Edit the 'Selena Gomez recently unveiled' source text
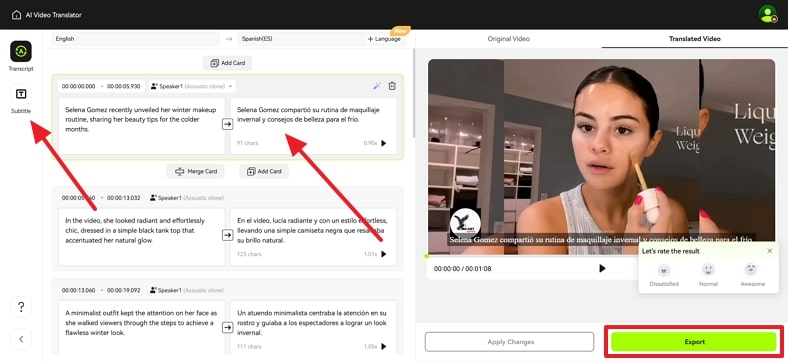The width and height of the screenshot is (788, 361). coord(142,126)
